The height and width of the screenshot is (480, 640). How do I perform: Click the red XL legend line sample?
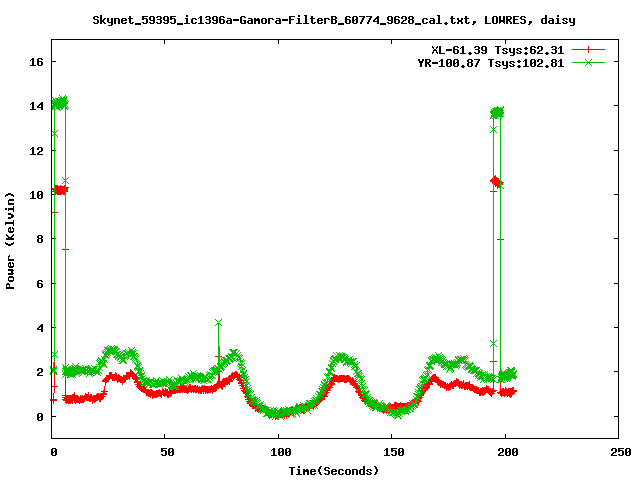click(588, 50)
